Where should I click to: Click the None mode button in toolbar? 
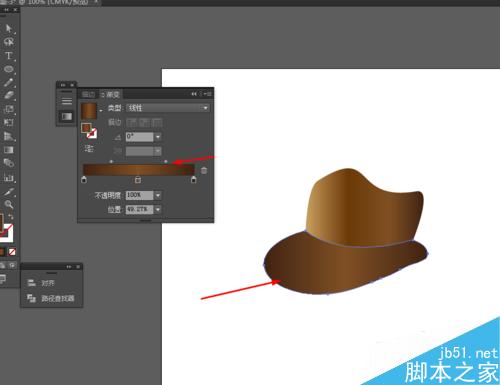(x=12, y=252)
